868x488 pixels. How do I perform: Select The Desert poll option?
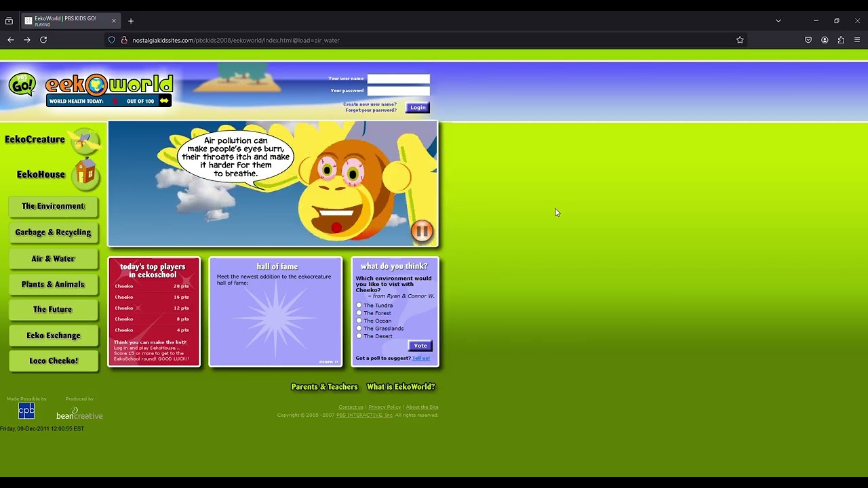tap(359, 336)
